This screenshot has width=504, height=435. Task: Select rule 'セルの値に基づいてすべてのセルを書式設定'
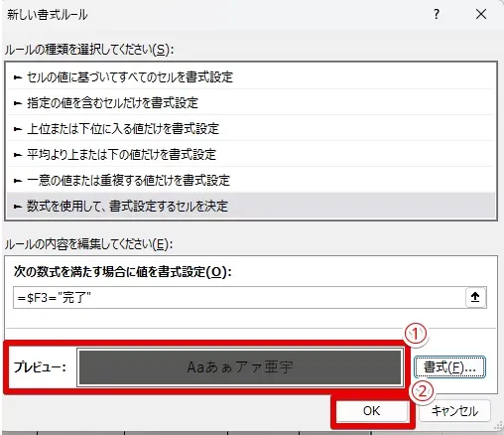click(x=251, y=77)
